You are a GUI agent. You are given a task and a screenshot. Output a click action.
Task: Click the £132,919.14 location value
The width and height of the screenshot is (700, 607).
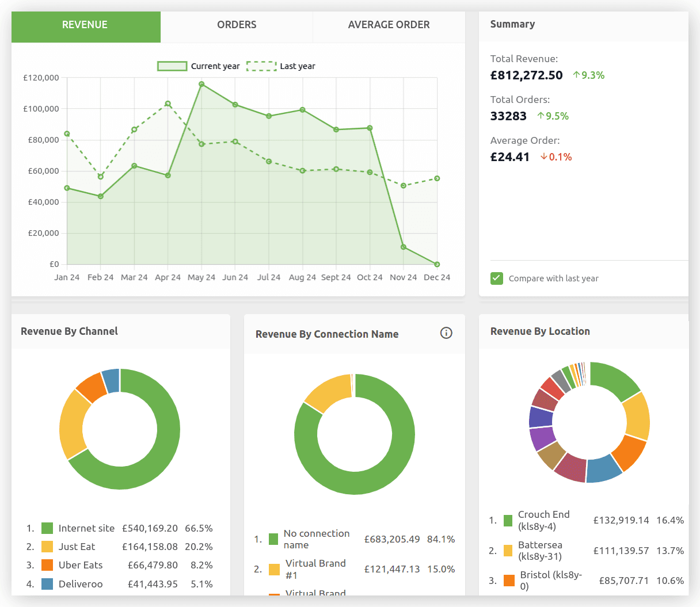point(621,520)
